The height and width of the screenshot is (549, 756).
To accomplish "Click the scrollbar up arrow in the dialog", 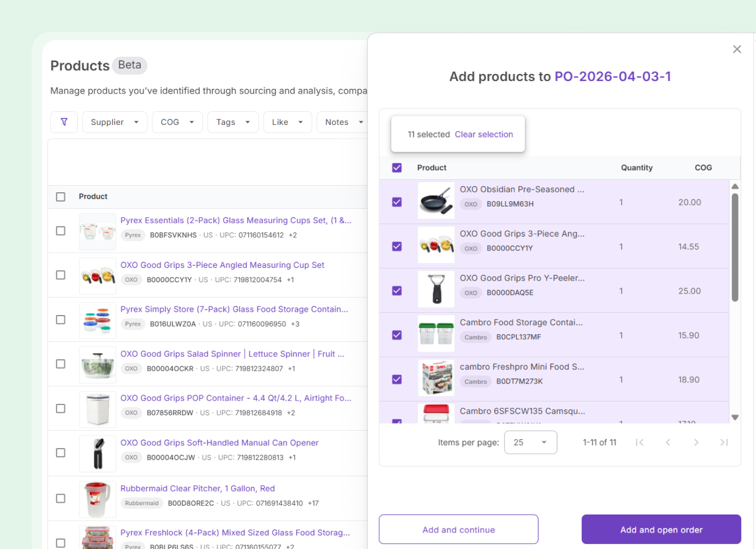I will point(735,186).
